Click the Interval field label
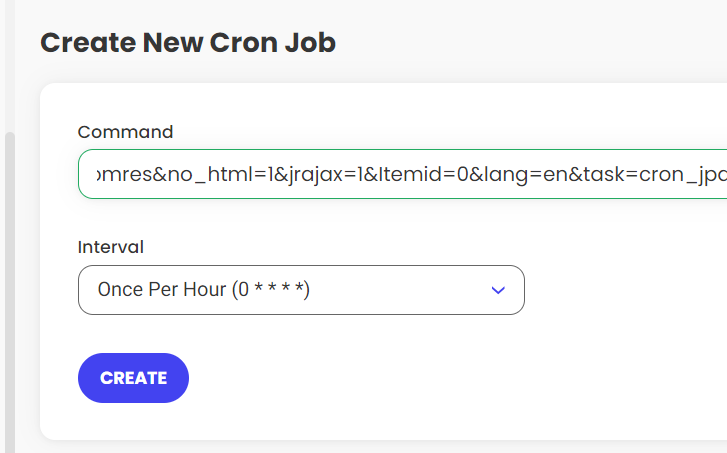Viewport: 727px width, 453px height. [110, 246]
